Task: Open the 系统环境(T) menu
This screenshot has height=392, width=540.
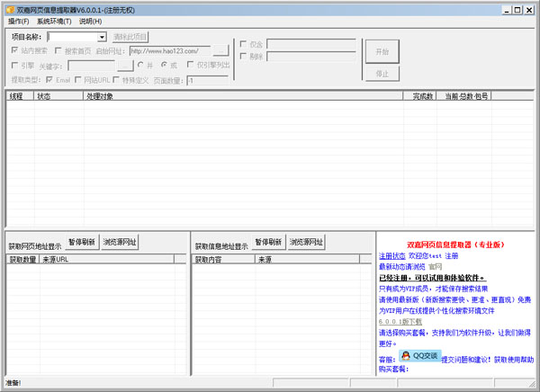Action: pos(54,21)
